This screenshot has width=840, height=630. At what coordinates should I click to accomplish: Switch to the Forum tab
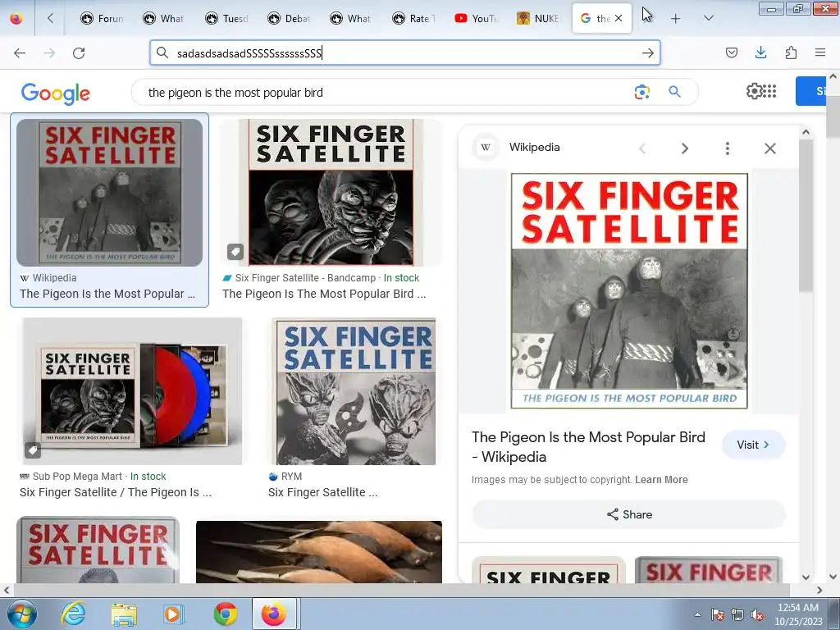coord(102,18)
